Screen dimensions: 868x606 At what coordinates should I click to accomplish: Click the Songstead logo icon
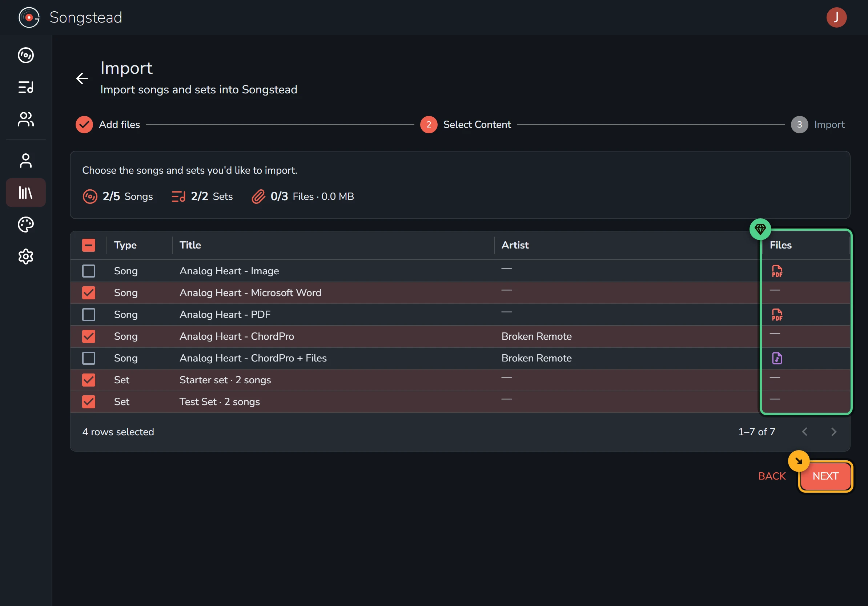point(29,17)
